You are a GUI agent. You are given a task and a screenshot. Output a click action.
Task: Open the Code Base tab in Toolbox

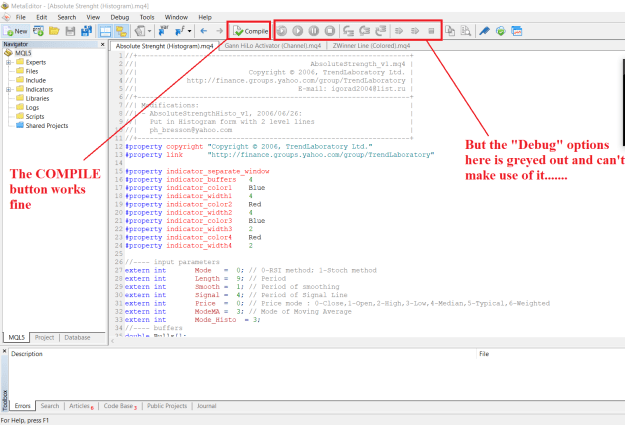click(x=120, y=406)
